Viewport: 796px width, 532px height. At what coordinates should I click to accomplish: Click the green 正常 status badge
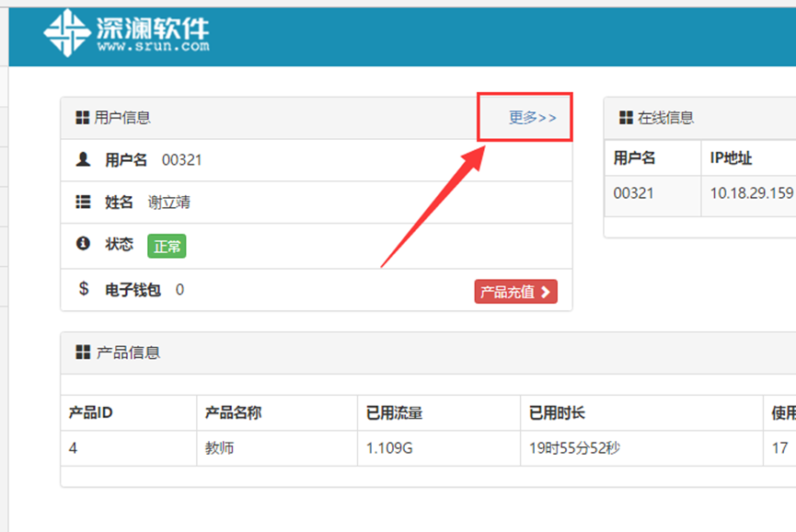(x=167, y=246)
